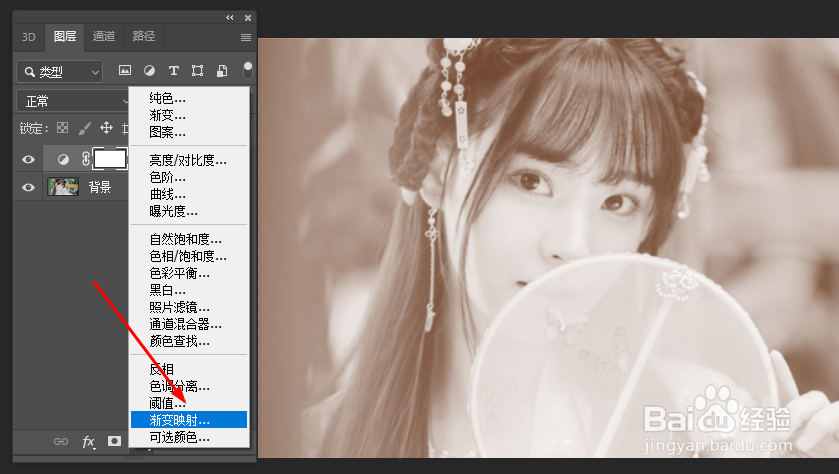Select highlighted 渐变映射... menu item

pyautogui.click(x=189, y=420)
